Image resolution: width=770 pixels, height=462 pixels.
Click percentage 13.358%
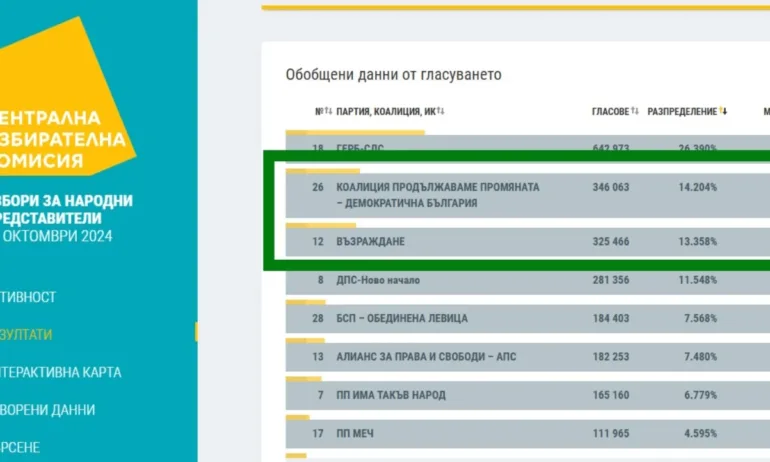[697, 242]
